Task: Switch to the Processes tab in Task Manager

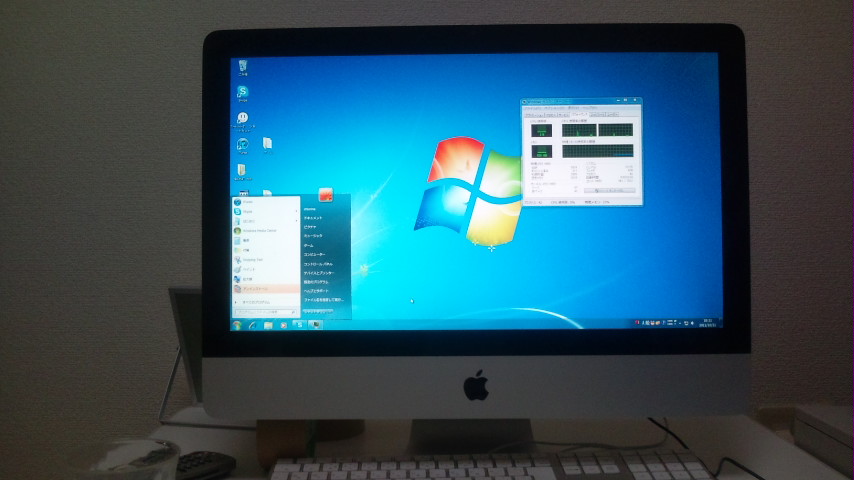Action: point(551,115)
